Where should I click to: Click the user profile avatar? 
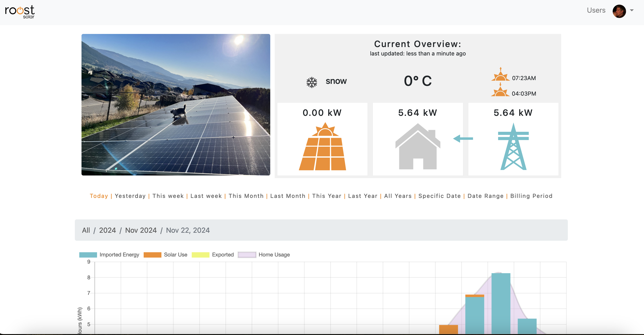[619, 11]
